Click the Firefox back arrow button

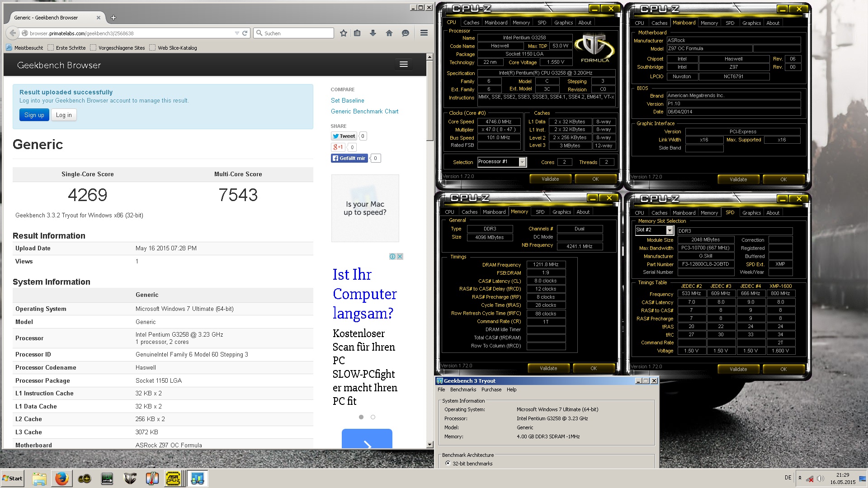pos(13,33)
